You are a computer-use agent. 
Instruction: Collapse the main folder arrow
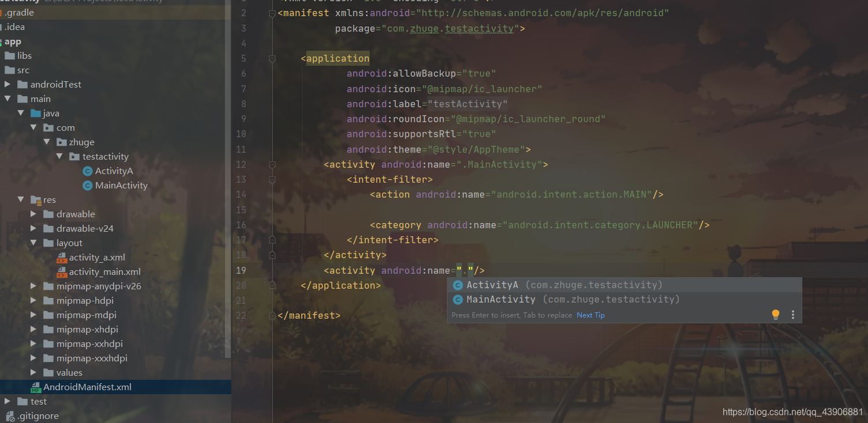click(x=7, y=99)
